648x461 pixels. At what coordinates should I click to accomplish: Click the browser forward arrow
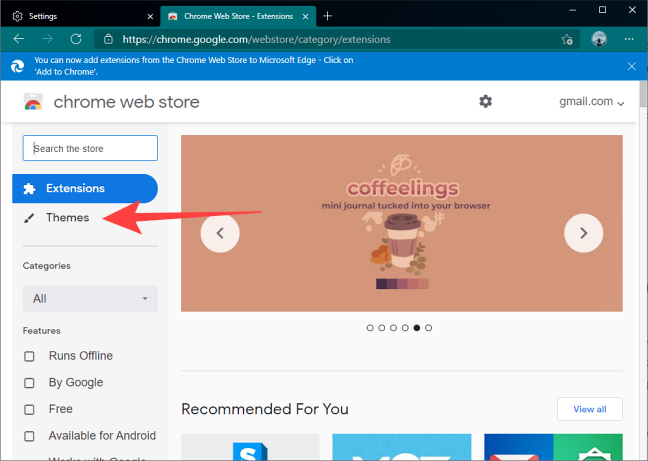(x=48, y=39)
